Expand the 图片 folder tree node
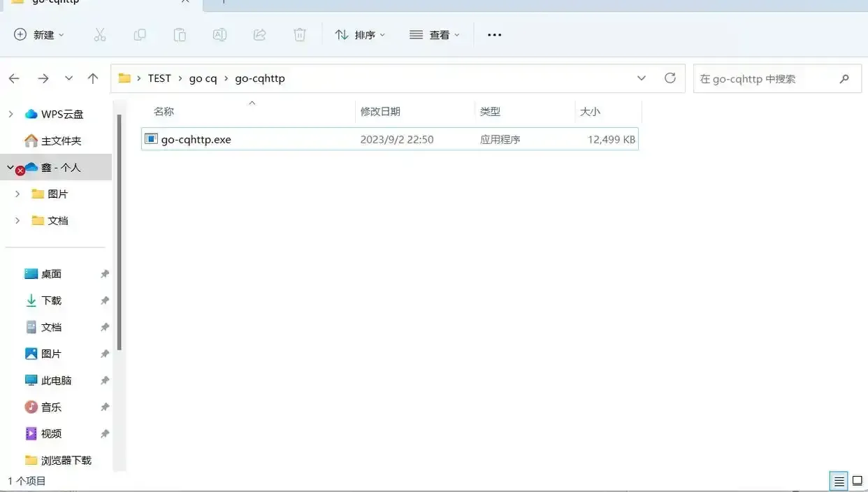Image resolution: width=868 pixels, height=492 pixels. [x=18, y=194]
